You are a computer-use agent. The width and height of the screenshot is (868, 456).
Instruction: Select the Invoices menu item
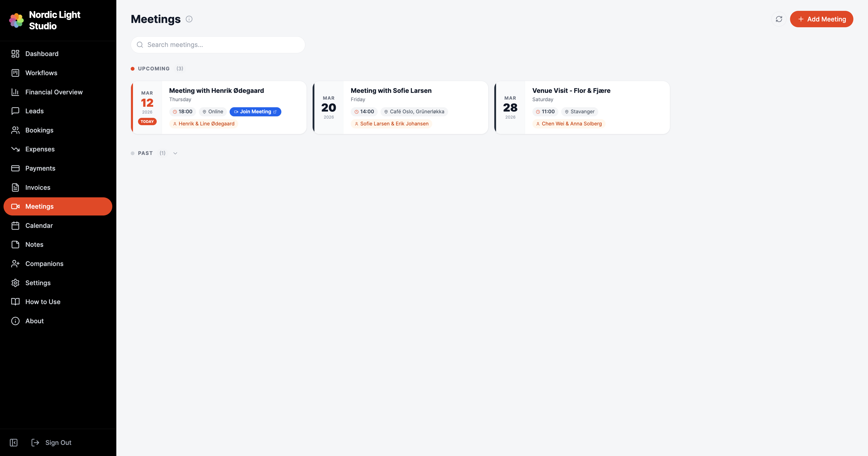tap(38, 187)
